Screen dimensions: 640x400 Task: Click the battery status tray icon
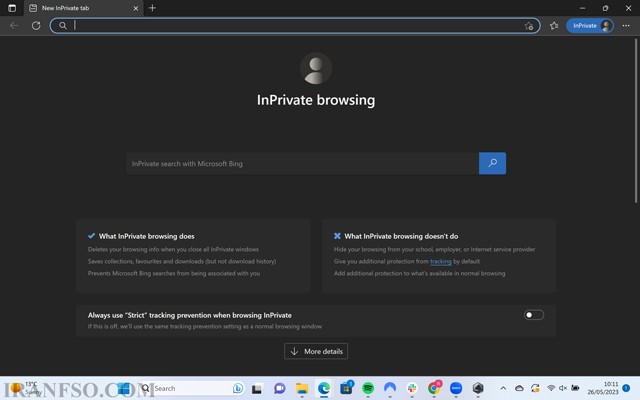tap(575, 388)
